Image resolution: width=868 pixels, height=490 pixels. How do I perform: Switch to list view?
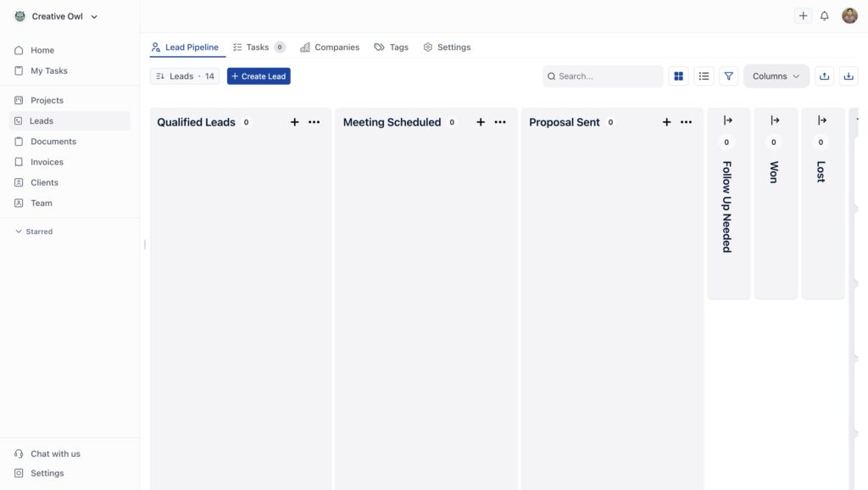704,76
